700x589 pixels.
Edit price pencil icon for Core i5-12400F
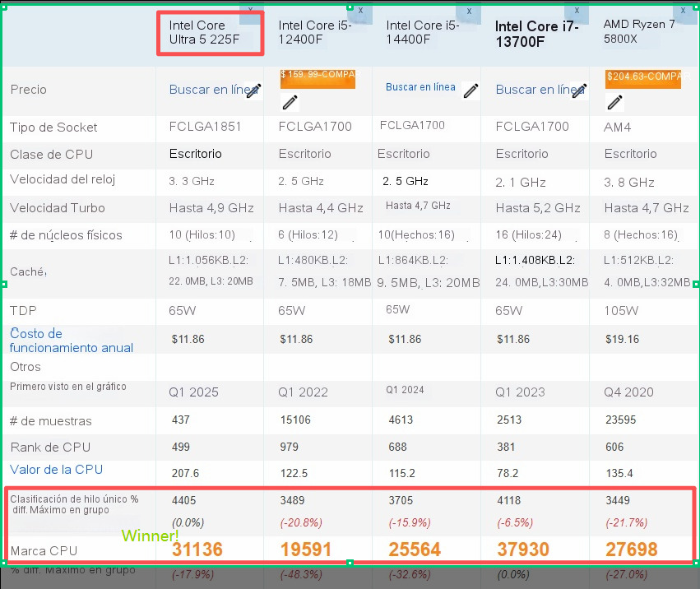[290, 102]
